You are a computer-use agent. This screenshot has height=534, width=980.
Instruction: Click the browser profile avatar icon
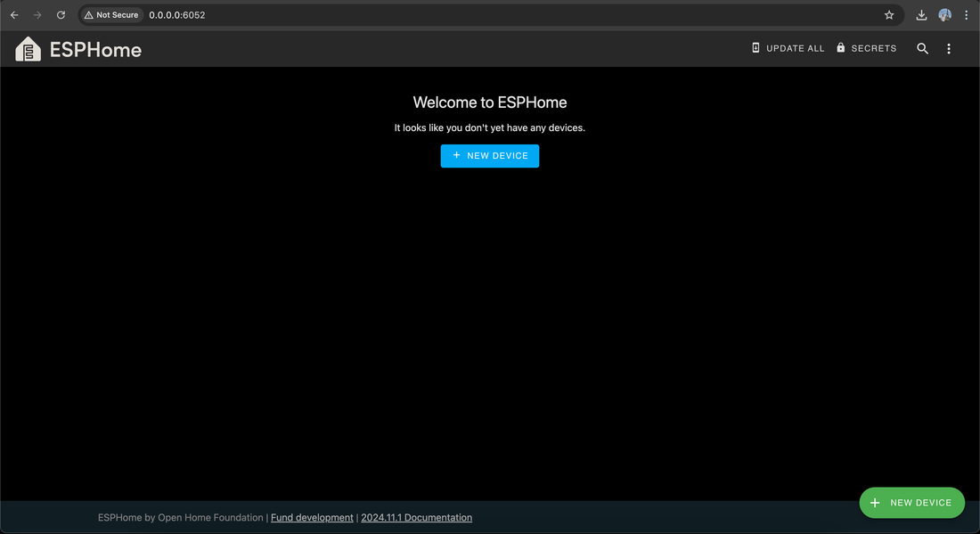coord(944,14)
